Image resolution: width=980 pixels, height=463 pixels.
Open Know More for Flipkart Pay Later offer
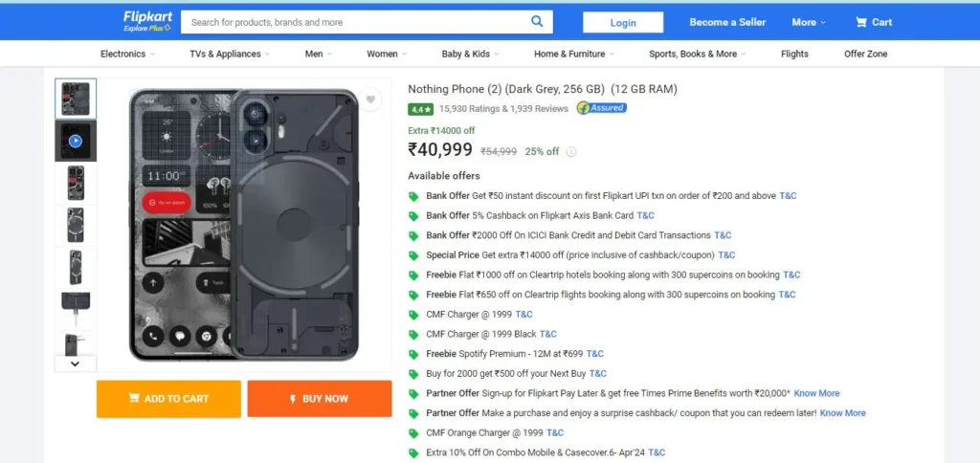pyautogui.click(x=816, y=393)
